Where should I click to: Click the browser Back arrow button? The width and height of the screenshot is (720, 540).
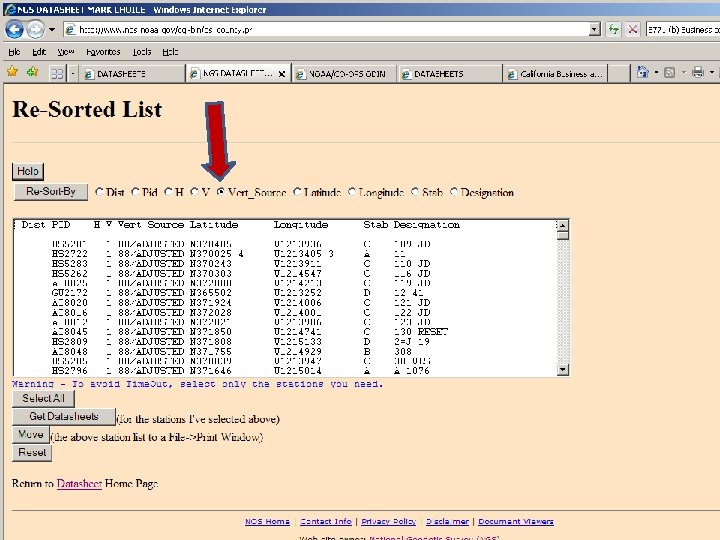[x=14, y=30]
